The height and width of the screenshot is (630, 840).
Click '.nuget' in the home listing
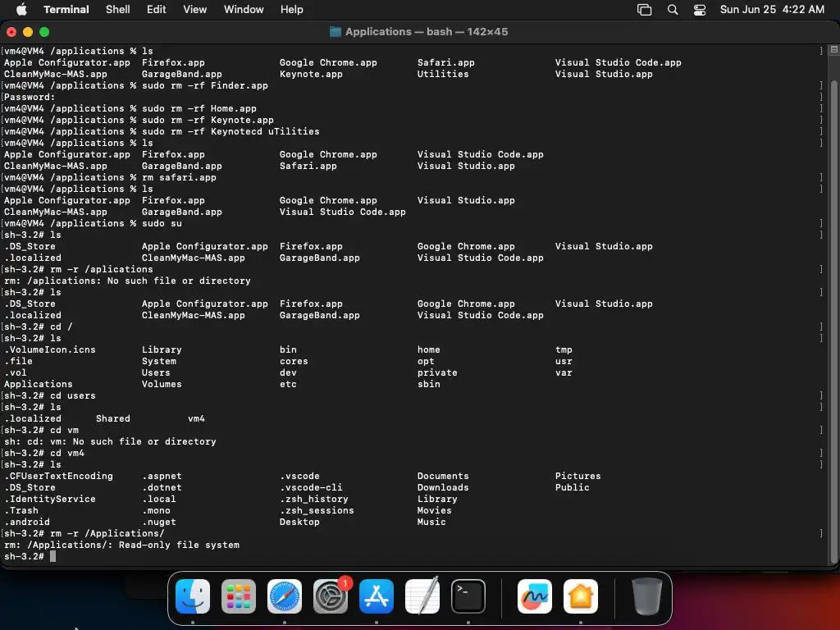click(x=159, y=522)
